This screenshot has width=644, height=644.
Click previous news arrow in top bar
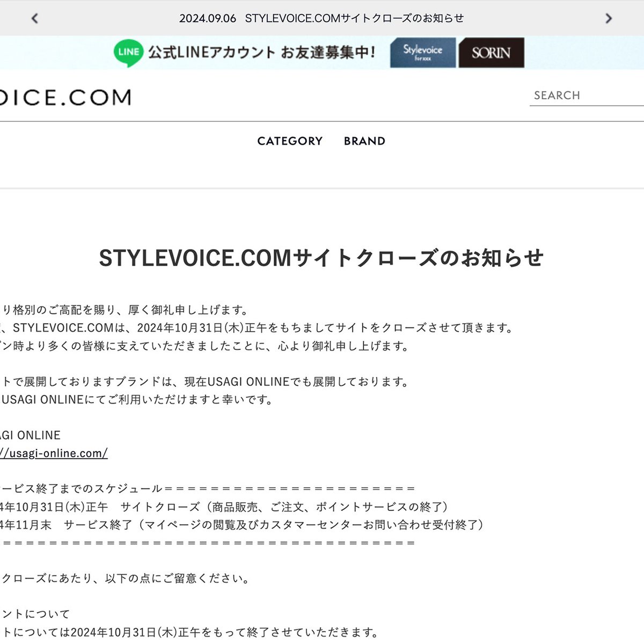(35, 18)
